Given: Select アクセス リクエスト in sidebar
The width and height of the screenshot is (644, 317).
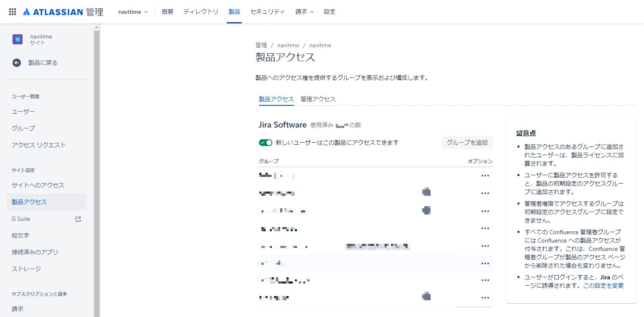Looking at the screenshot, I should click(39, 145).
